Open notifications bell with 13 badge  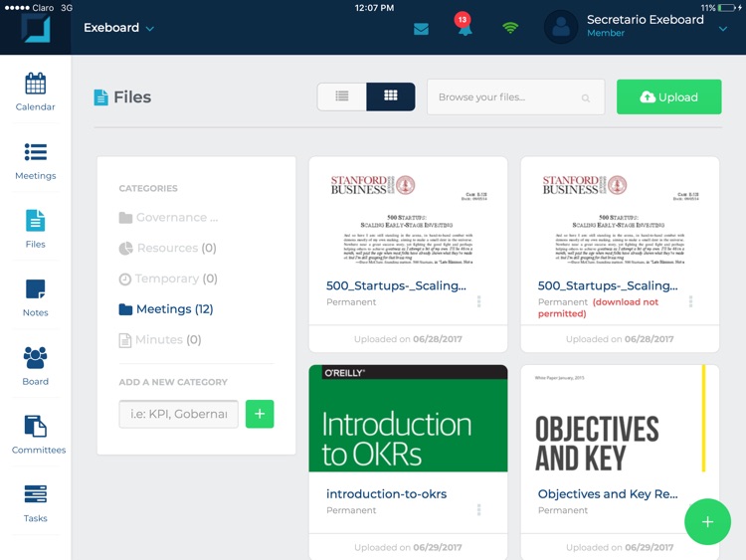pyautogui.click(x=464, y=25)
